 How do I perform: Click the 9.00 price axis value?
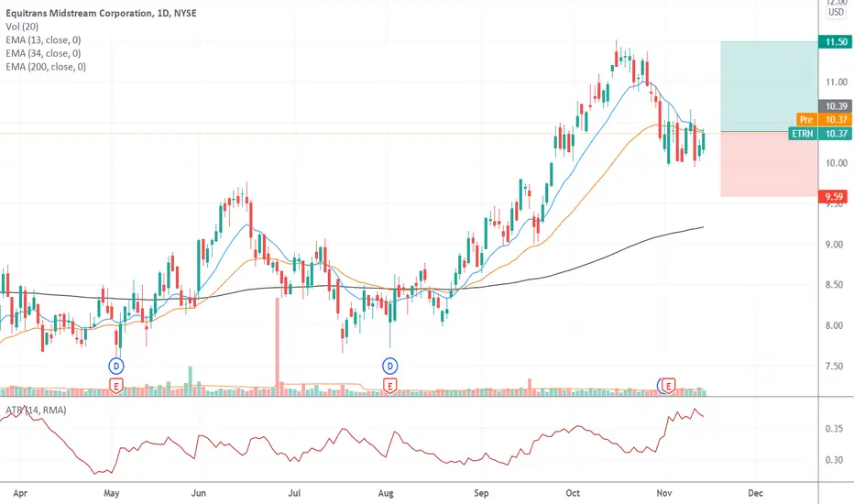point(836,245)
